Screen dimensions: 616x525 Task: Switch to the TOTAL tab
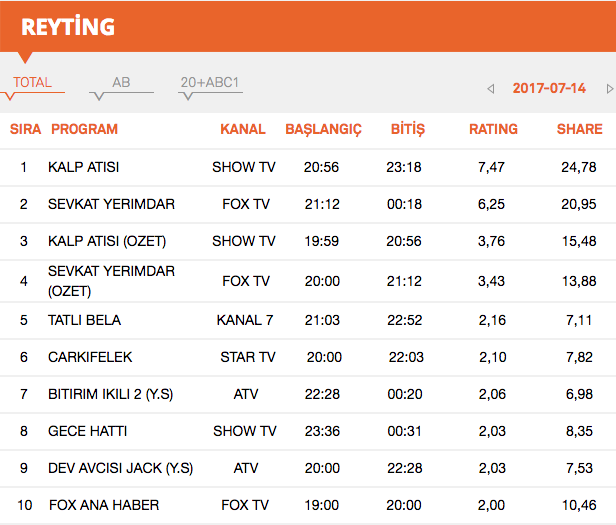(33, 83)
